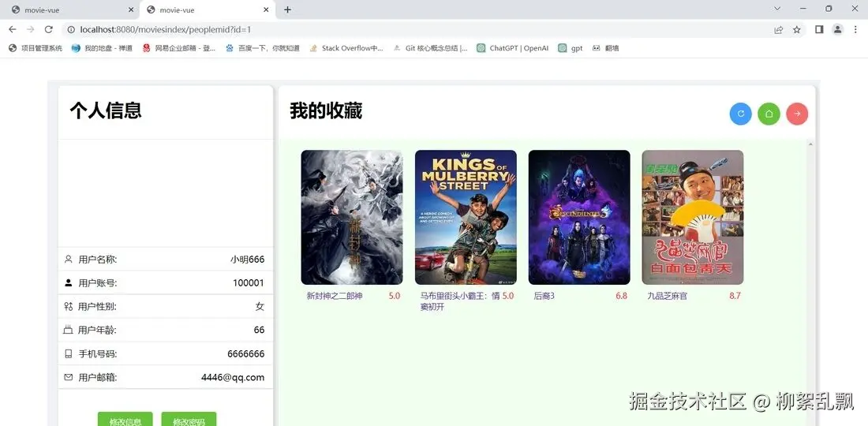Open the browser side panel icon

click(x=819, y=29)
